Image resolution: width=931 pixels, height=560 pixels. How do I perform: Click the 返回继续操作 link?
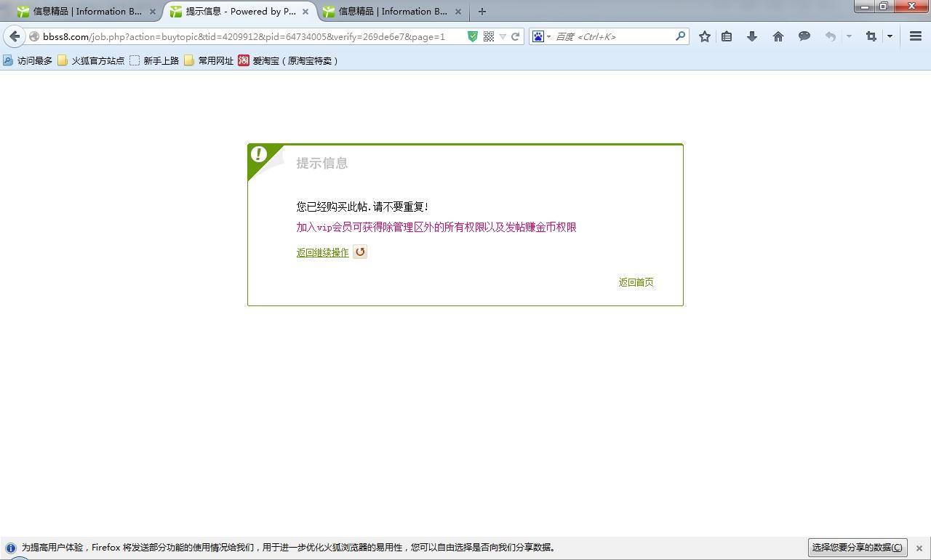point(322,252)
